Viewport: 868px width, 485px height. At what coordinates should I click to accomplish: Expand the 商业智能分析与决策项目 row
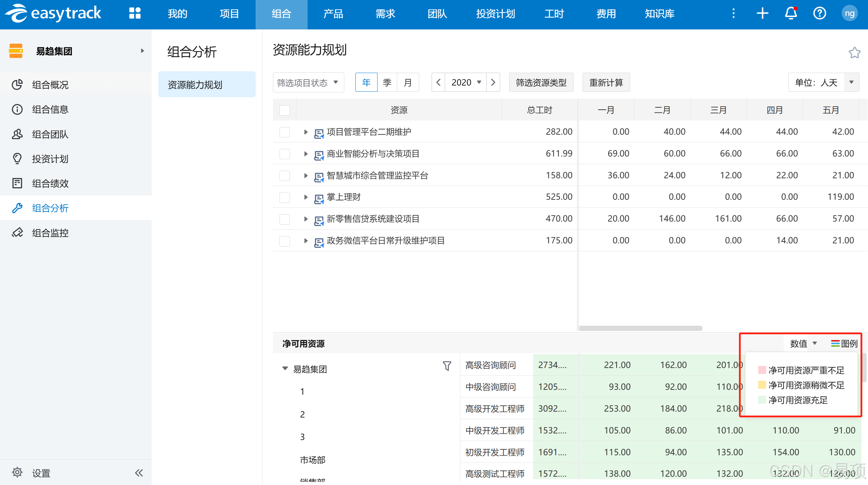pyautogui.click(x=305, y=154)
